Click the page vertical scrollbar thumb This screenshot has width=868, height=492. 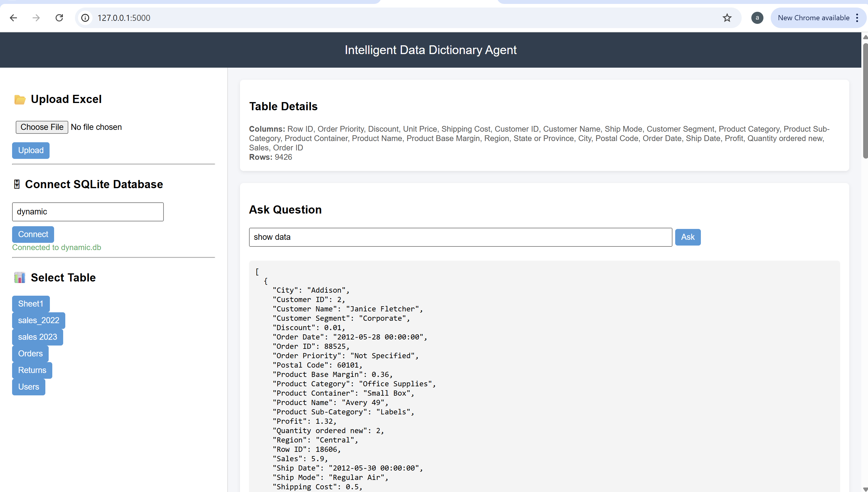[x=865, y=101]
